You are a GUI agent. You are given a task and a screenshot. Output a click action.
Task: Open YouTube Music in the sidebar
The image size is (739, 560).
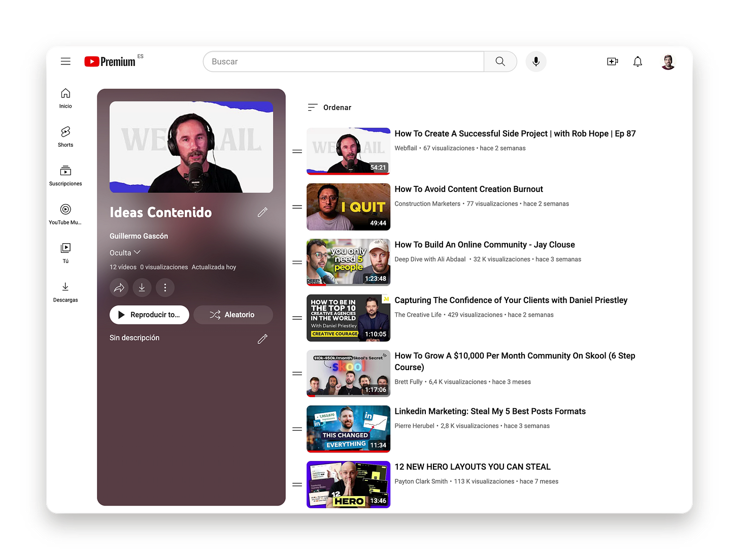click(x=65, y=215)
